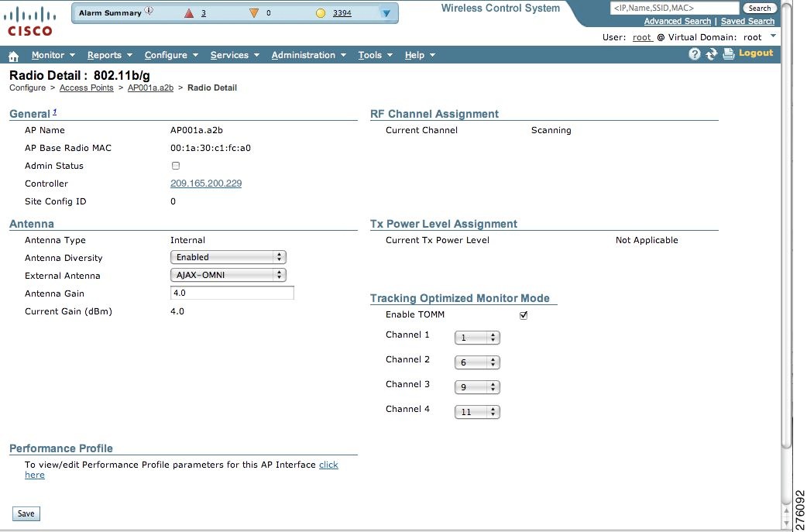
Task: Open the Administration menu
Action: click(x=309, y=55)
